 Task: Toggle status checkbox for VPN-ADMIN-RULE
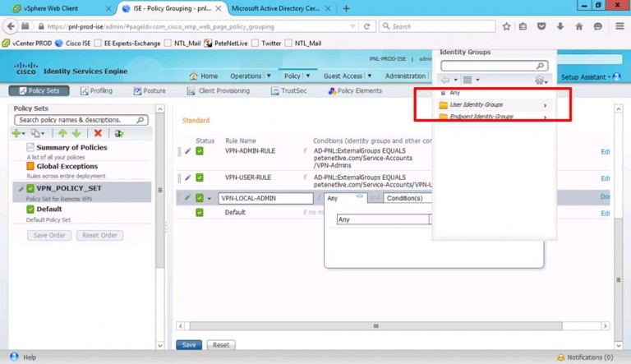click(200, 151)
